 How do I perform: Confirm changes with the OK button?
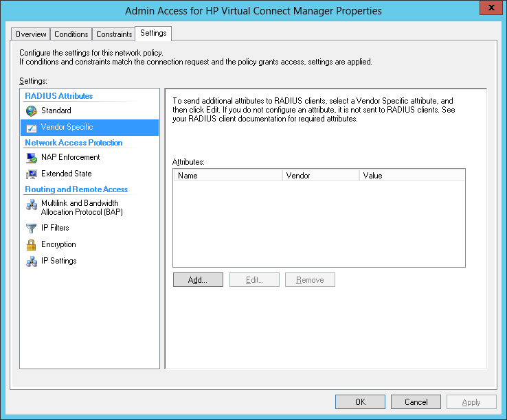click(x=360, y=402)
